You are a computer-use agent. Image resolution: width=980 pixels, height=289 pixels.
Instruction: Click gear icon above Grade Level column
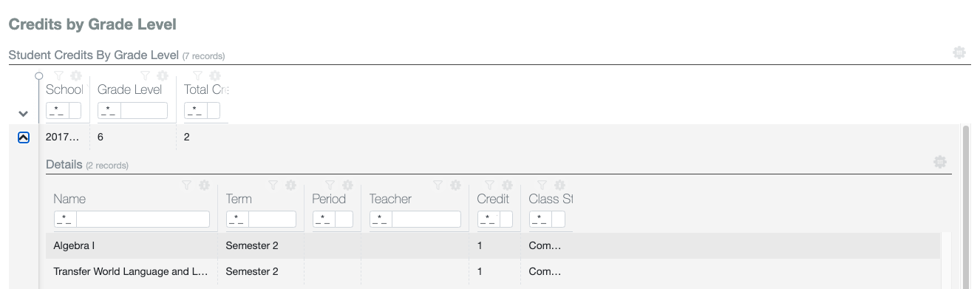163,76
